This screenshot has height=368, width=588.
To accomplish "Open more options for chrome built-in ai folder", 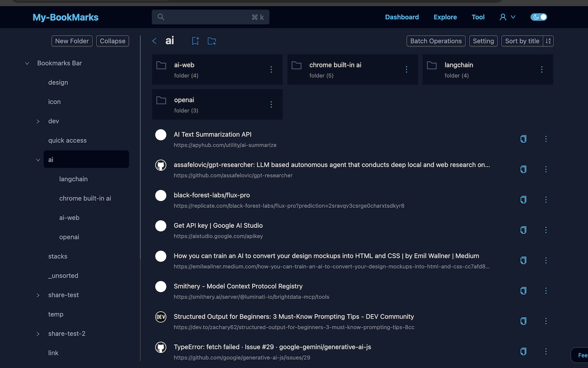I will click(x=406, y=69).
